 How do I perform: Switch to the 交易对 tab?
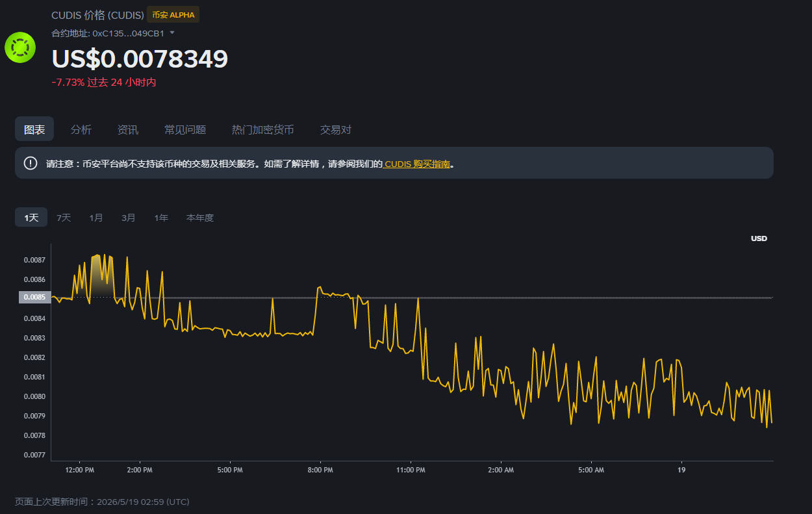point(336,129)
